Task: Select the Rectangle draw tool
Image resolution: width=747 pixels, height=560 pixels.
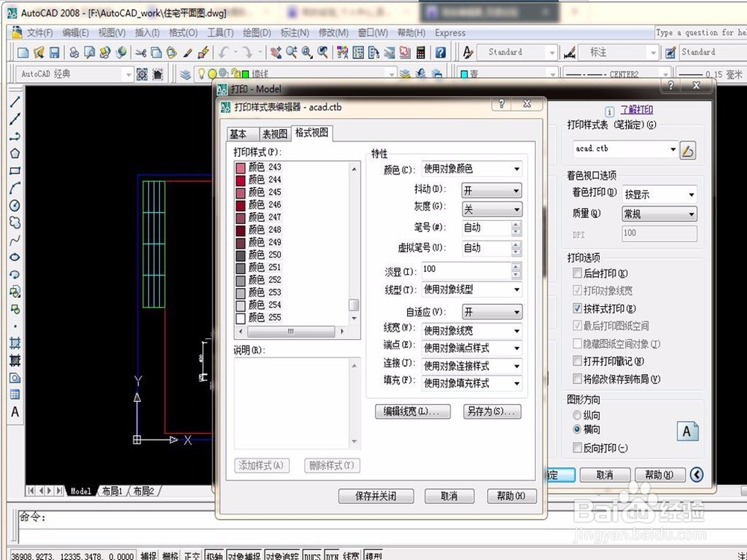Action: coord(15,170)
